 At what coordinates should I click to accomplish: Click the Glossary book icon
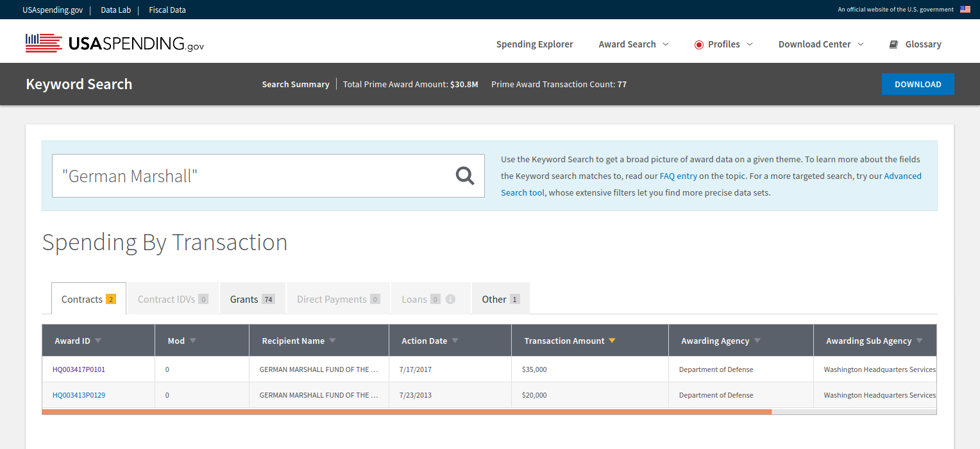893,44
